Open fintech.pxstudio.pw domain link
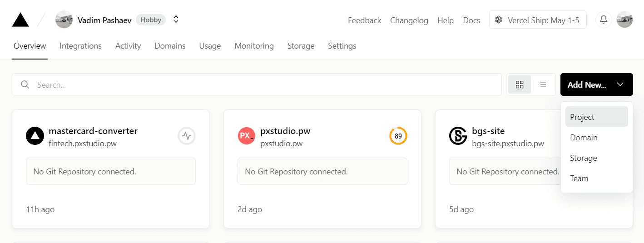 click(83, 144)
